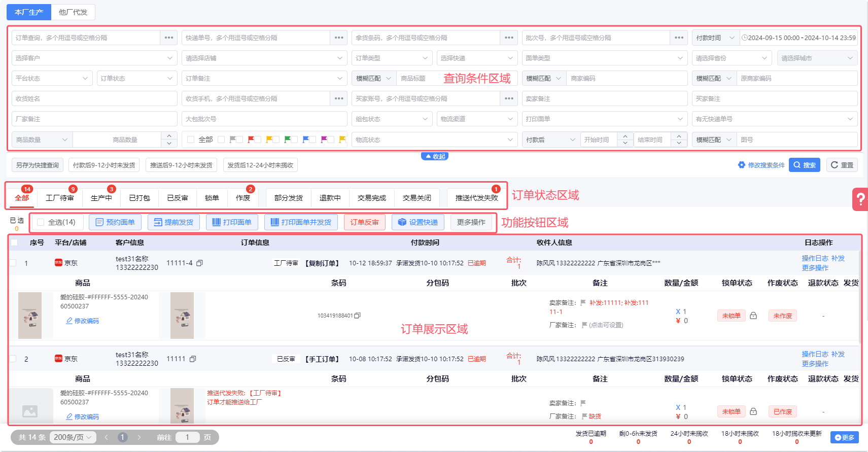The height and width of the screenshot is (452, 868).
Task: Open the picking barcode batch input ellipsis
Action: [x=509, y=38]
